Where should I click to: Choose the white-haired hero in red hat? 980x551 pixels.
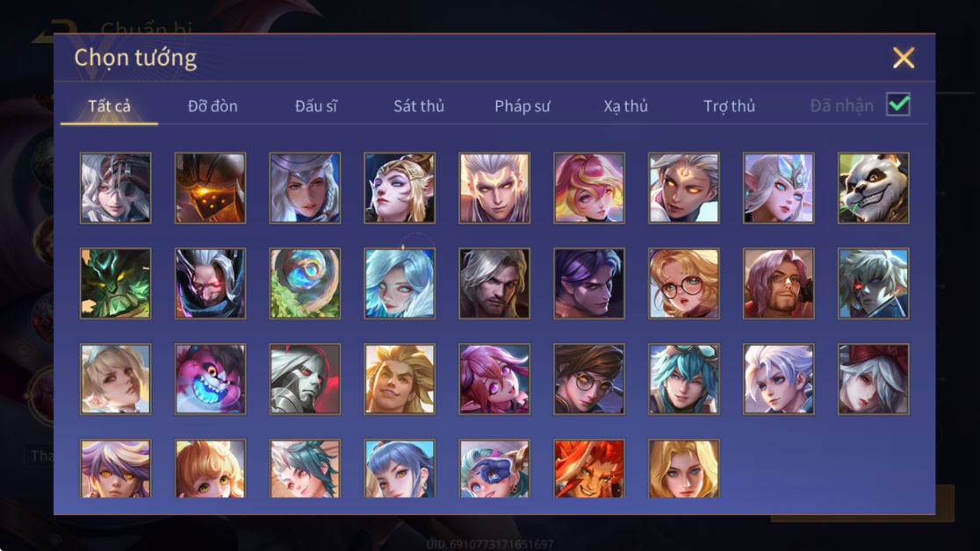pos(873,378)
